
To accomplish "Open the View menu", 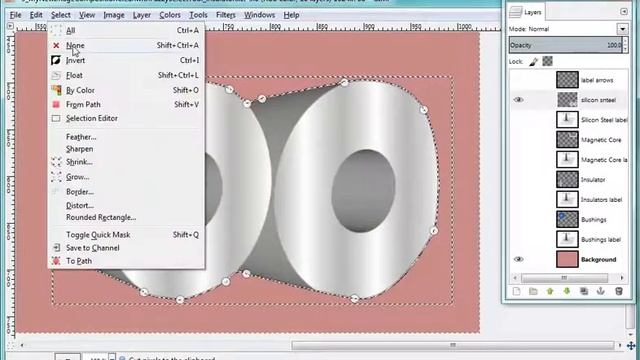I will (x=87, y=15).
